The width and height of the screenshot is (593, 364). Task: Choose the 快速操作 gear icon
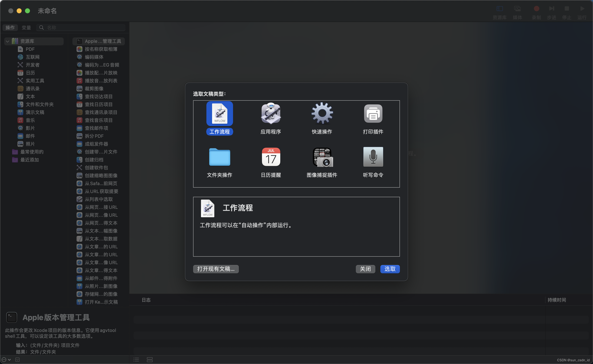point(322,114)
